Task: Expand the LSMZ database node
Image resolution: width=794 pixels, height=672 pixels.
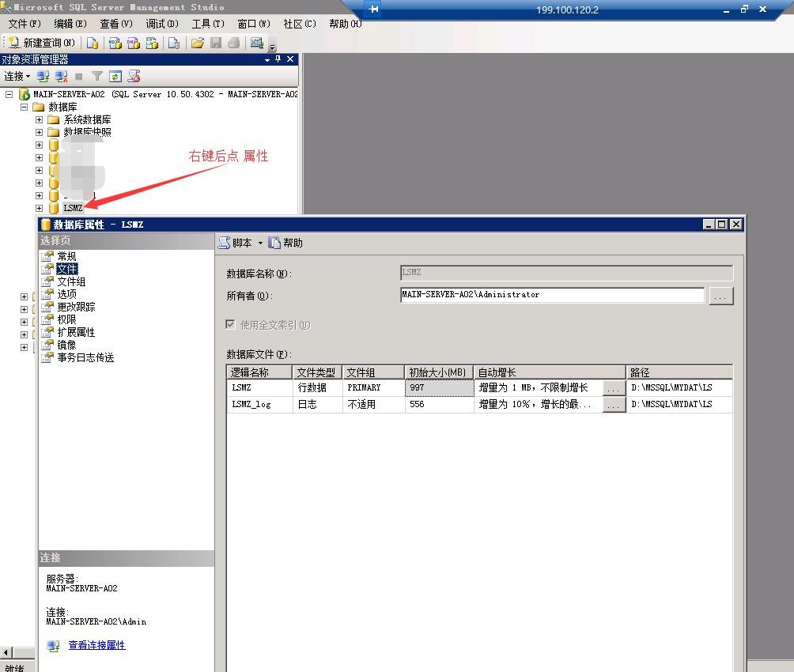Action: [39, 208]
